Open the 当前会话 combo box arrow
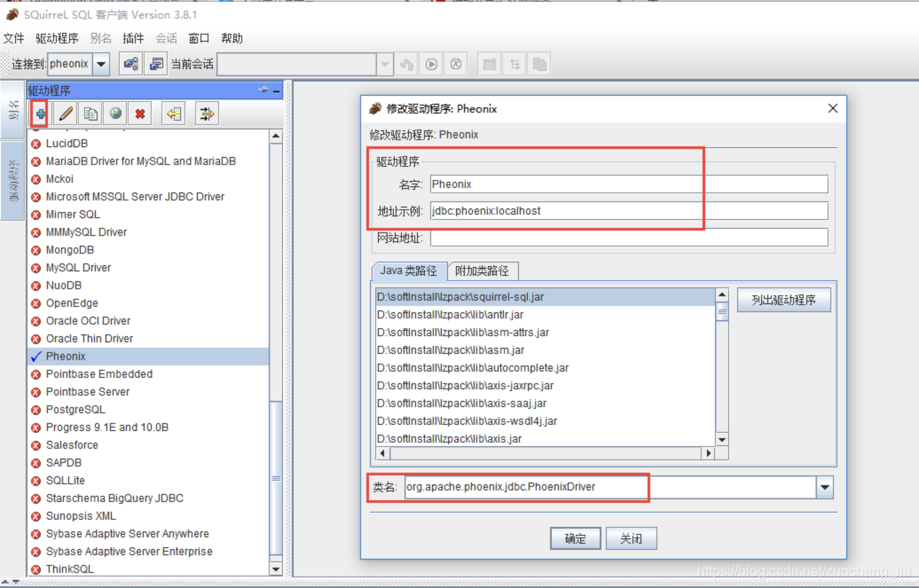This screenshot has height=588, width=919. pyautogui.click(x=385, y=64)
